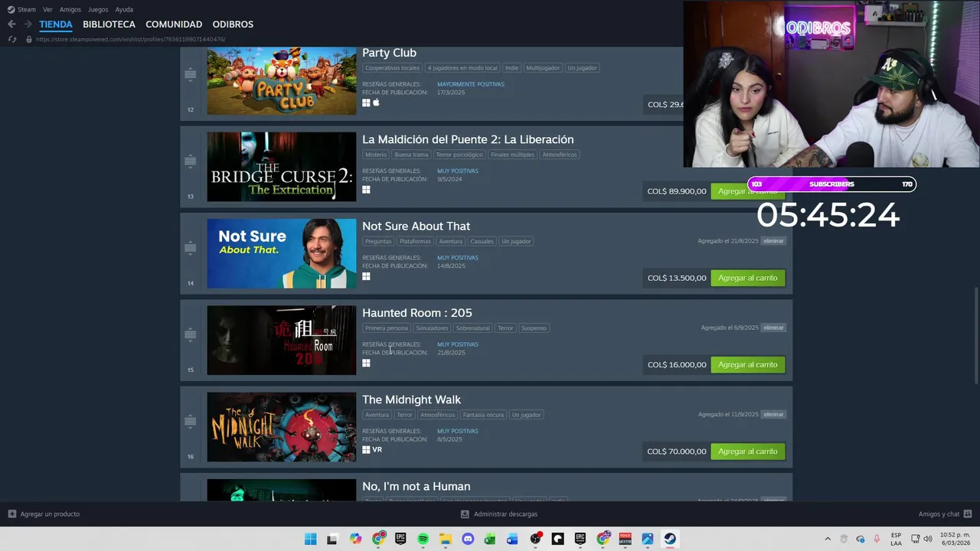Click the friends icon next to Amigos y chat
Screen dimensions: 980x551
tap(968, 514)
